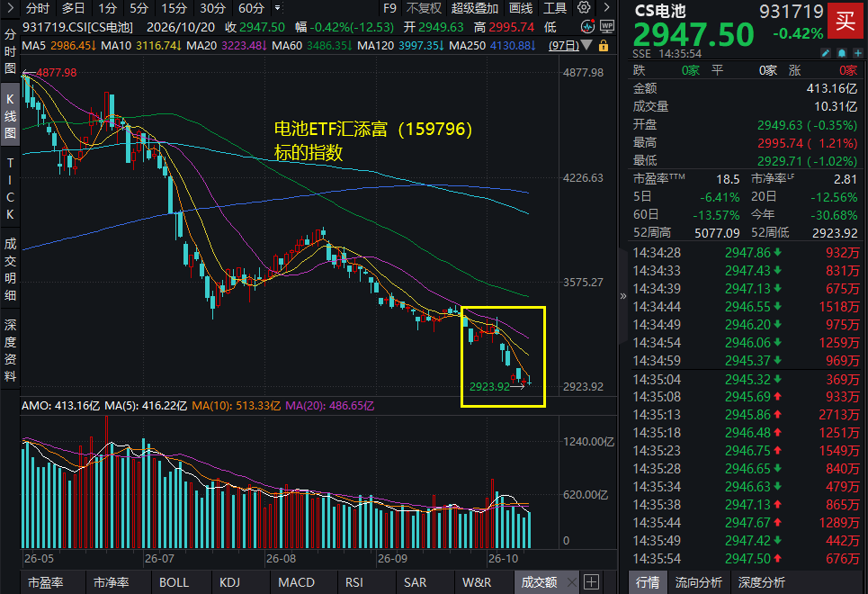
Task: Open the 流向分析 tab
Action: pos(699,582)
